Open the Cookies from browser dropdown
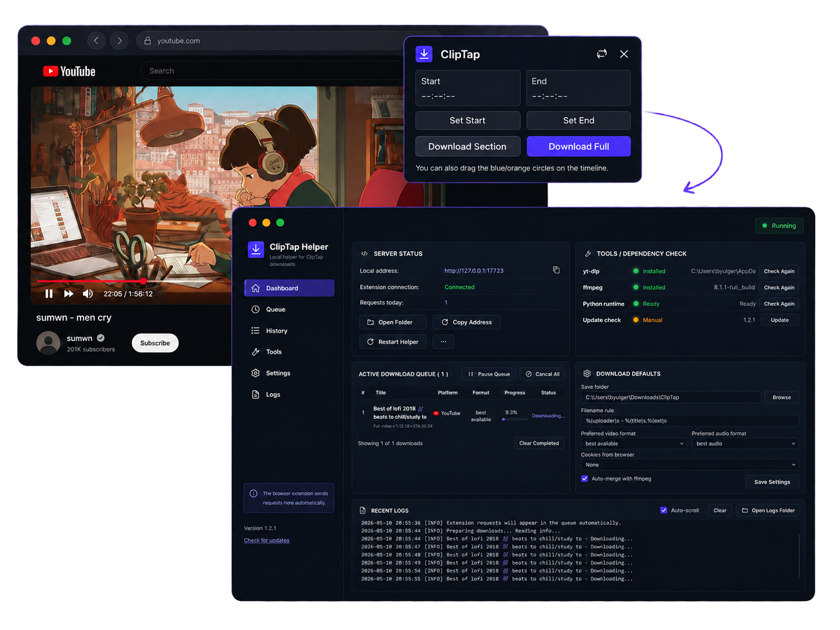The height and width of the screenshot is (630, 840). click(x=690, y=465)
